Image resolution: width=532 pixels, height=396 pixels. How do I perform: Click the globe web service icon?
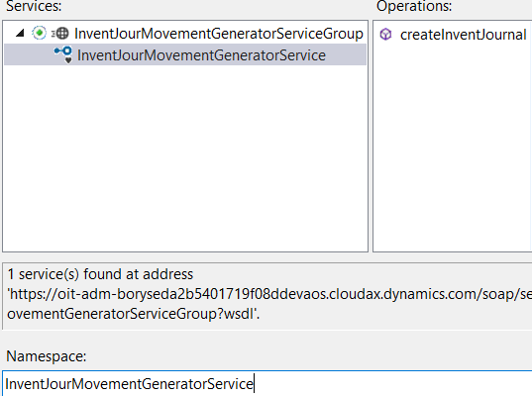point(60,34)
